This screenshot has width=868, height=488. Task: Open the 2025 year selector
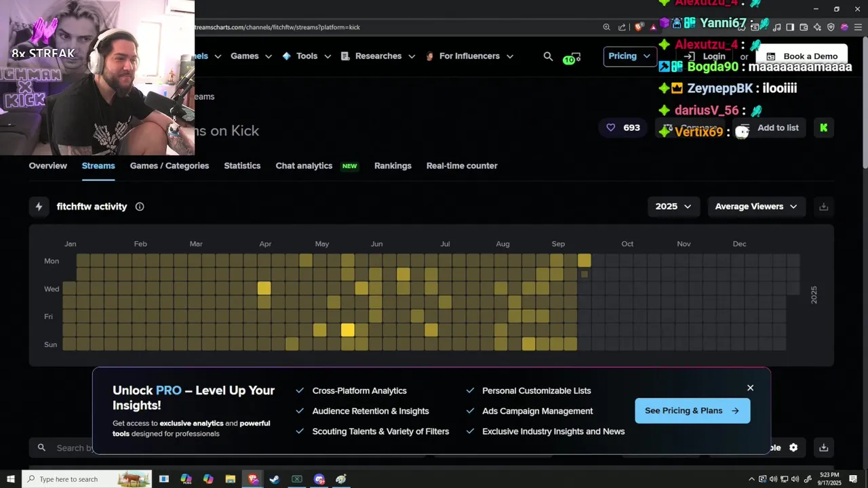[x=673, y=207]
